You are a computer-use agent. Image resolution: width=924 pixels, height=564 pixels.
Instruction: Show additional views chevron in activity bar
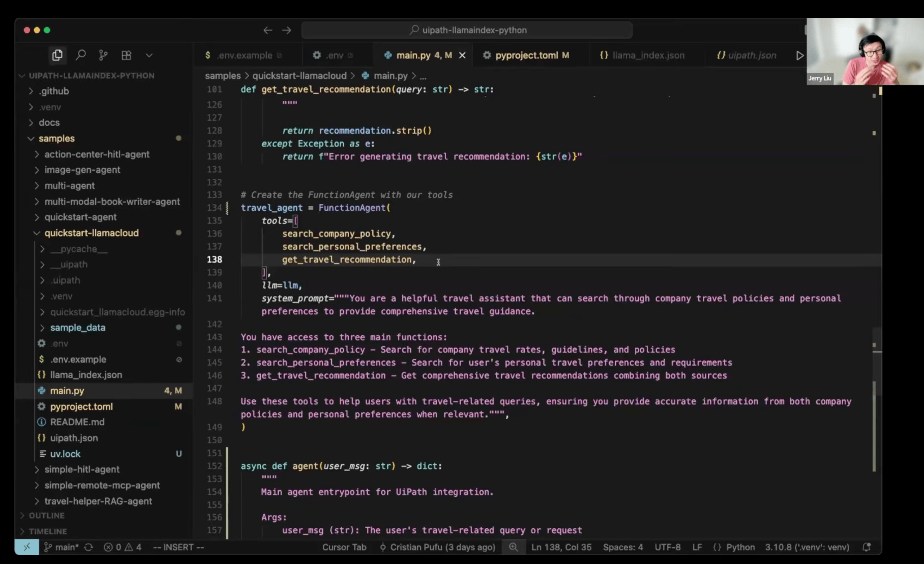pyautogui.click(x=149, y=56)
